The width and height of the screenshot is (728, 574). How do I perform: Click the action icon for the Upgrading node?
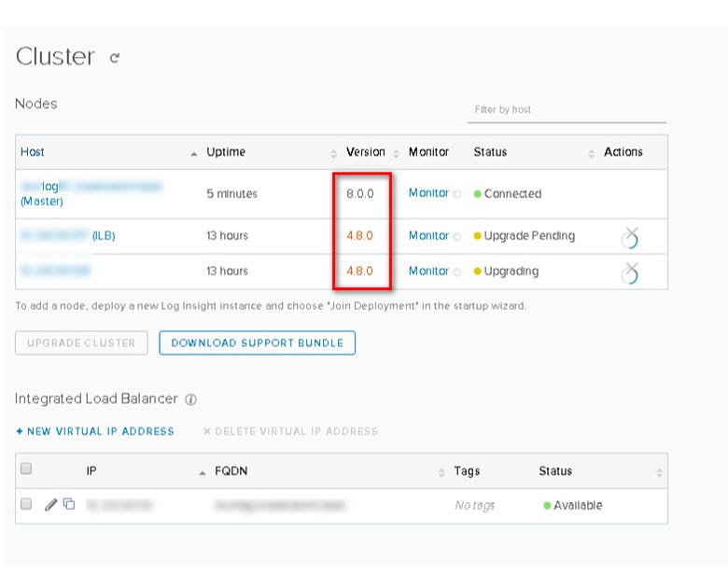click(x=631, y=272)
